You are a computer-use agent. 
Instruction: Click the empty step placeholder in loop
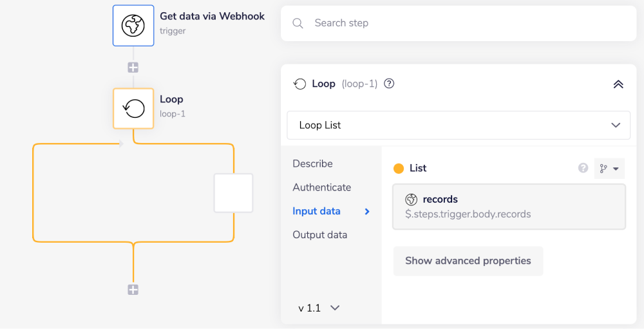tap(233, 193)
